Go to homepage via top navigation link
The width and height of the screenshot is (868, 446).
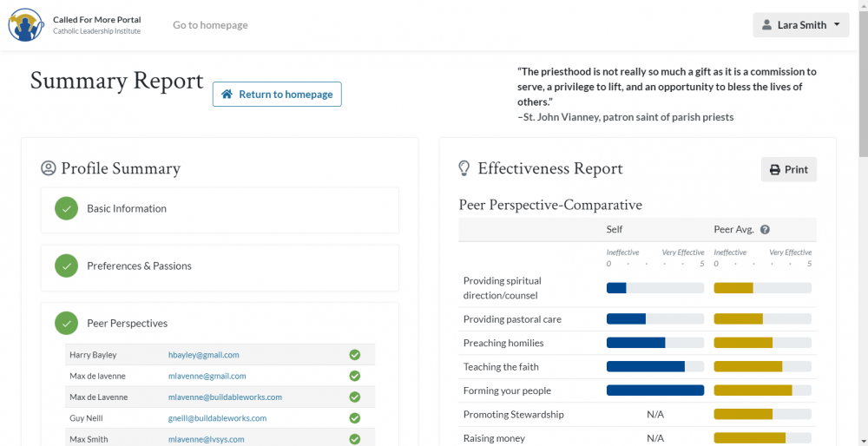210,25
